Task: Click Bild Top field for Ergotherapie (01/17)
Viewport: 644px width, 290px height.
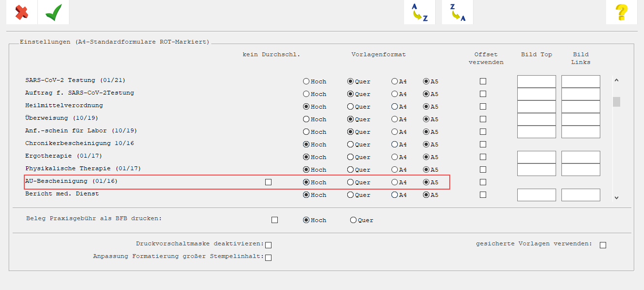Action: click(537, 157)
